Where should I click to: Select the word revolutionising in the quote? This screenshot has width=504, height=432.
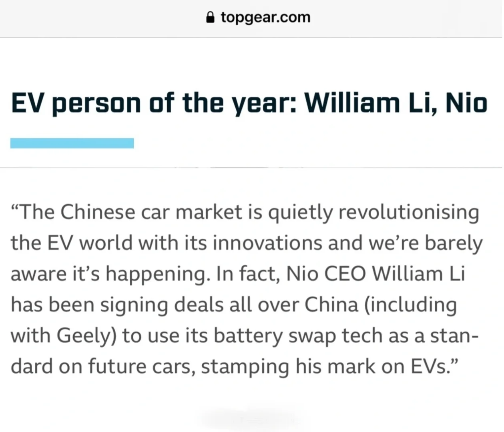(x=409, y=212)
